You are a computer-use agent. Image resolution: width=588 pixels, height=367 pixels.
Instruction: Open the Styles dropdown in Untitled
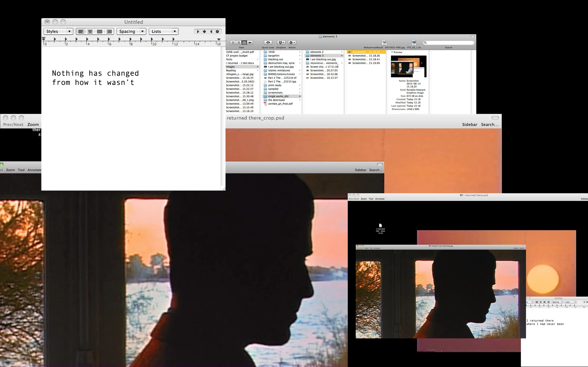(58, 31)
